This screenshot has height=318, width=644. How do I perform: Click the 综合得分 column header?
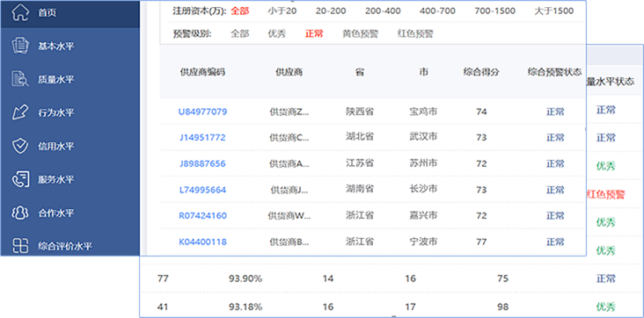coord(481,72)
